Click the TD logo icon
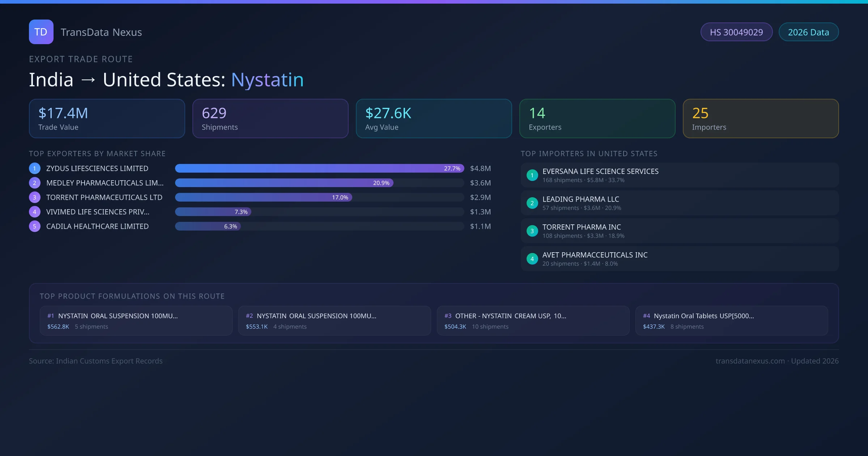 41,32
